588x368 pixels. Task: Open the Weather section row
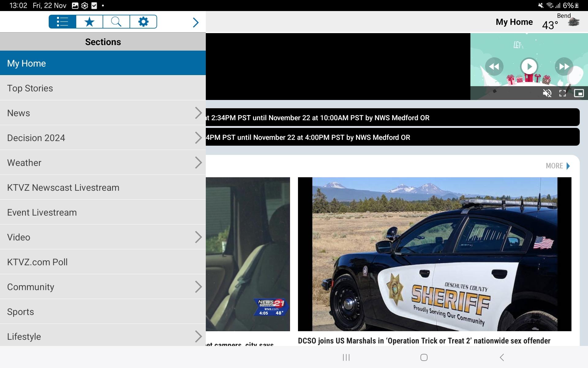coord(103,163)
